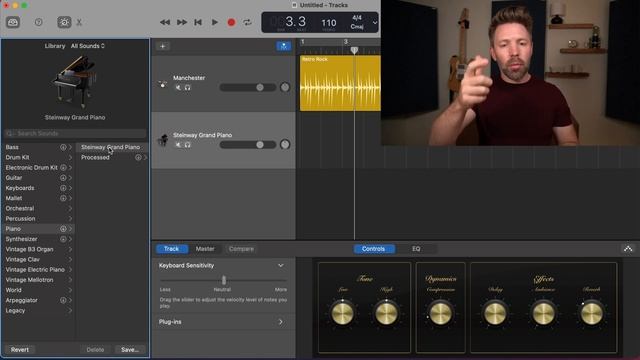640x360 pixels.
Task: Toggle Smart Controls button in toolbar
Action: tap(64, 22)
